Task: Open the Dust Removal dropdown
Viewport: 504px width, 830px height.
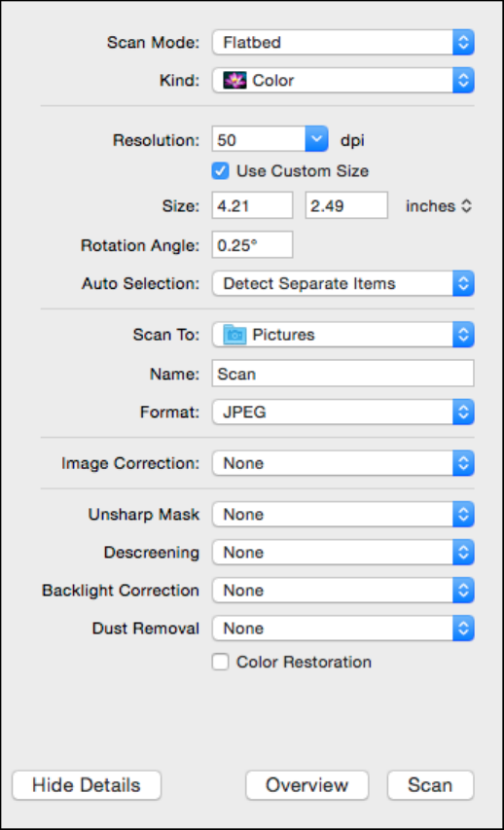Action: pyautogui.click(x=343, y=629)
